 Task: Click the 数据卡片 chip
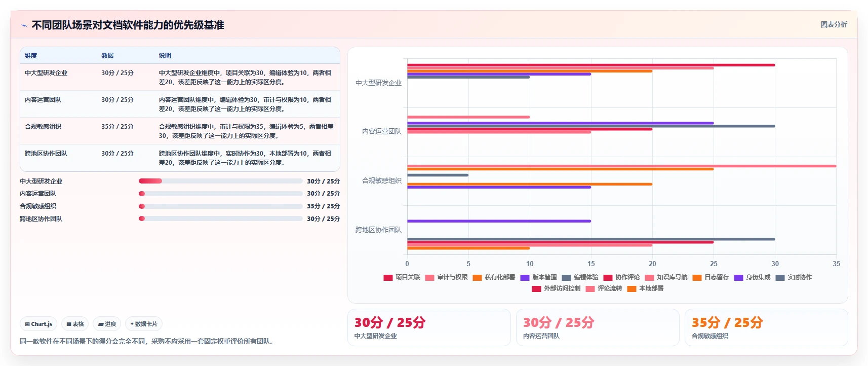tap(144, 324)
